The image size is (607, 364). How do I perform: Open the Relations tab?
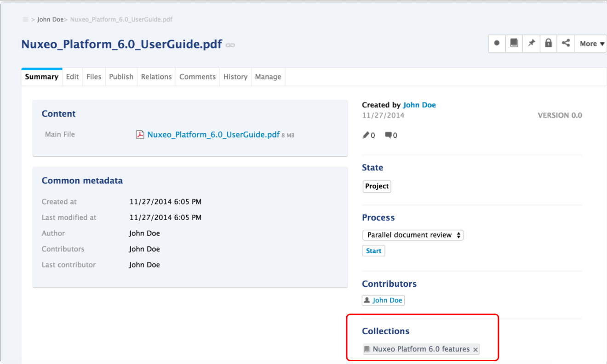(156, 77)
